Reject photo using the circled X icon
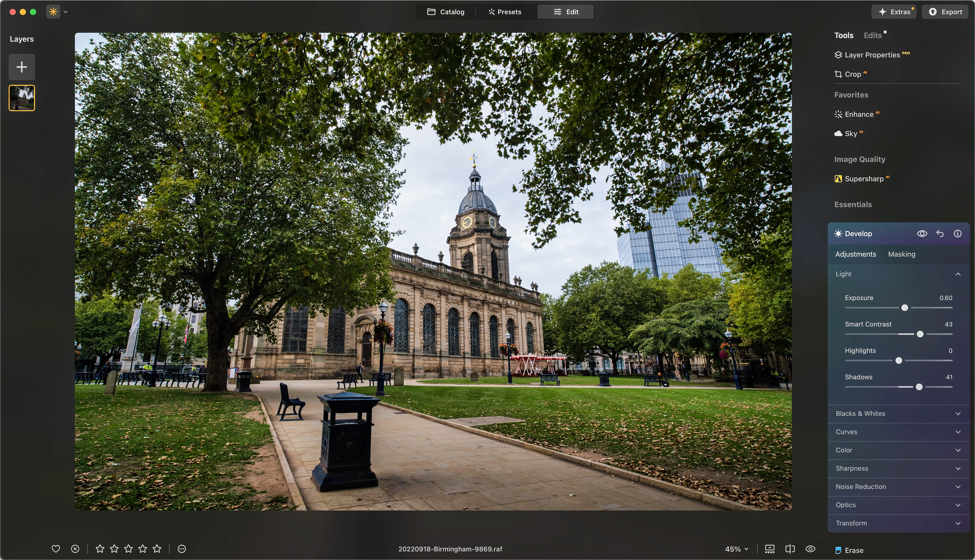The image size is (975, 560). [x=75, y=549]
